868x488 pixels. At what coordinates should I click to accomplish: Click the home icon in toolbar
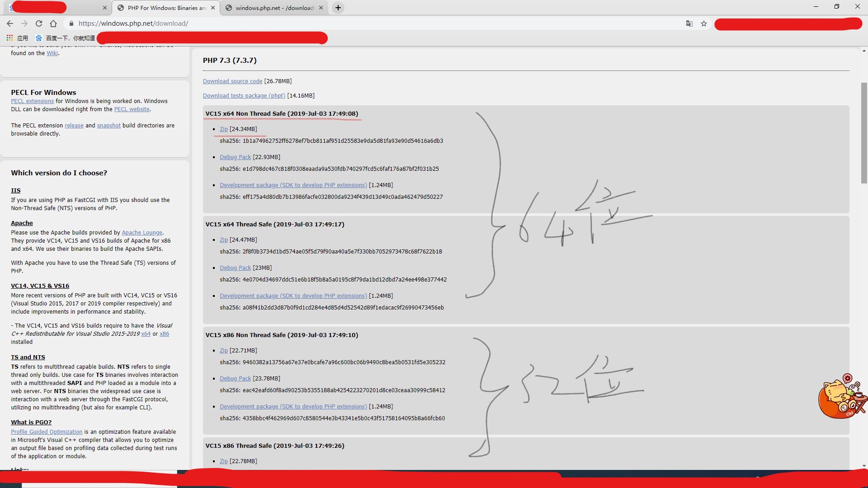pyautogui.click(x=53, y=23)
